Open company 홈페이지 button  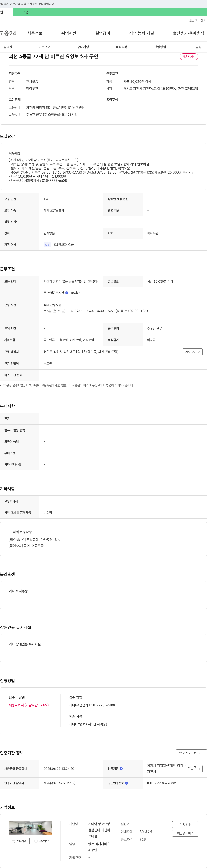(x=185, y=824)
